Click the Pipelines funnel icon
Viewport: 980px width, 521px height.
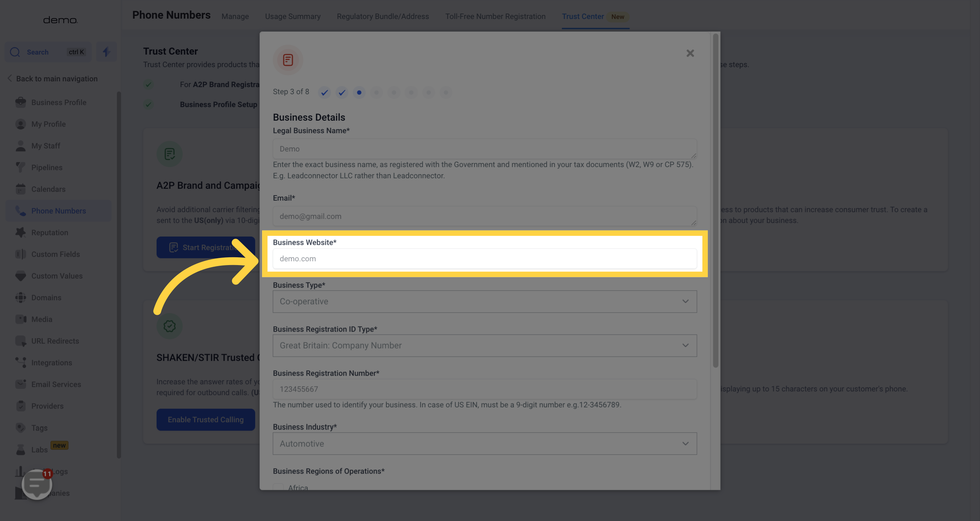click(x=21, y=167)
